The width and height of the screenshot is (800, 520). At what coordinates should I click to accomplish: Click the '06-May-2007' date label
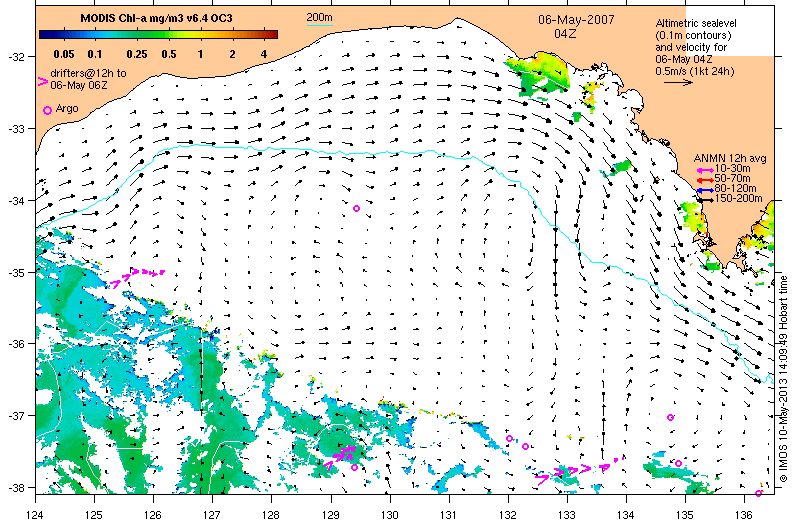tap(576, 20)
